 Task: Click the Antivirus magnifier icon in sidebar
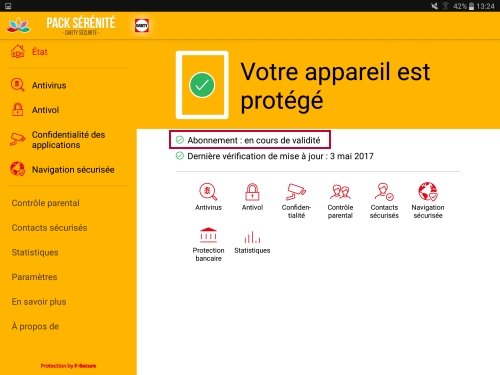click(x=17, y=85)
